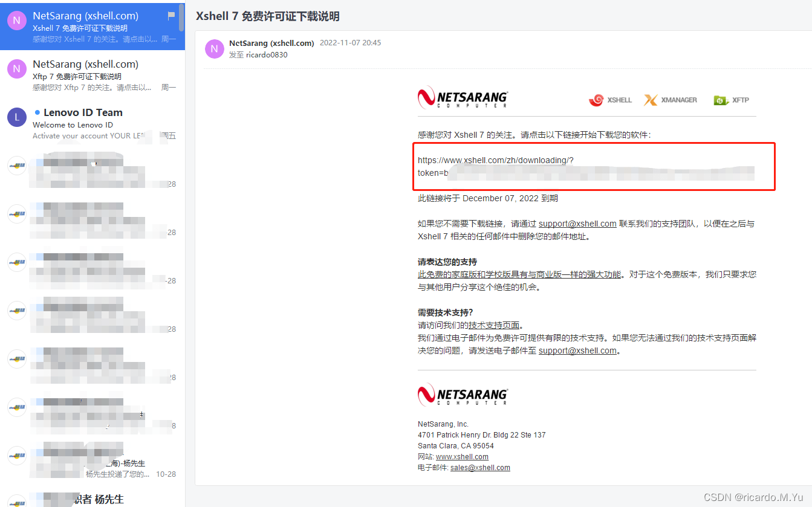Click the L avatar of Lenovo ID email
This screenshot has height=507, width=812.
coord(17,117)
